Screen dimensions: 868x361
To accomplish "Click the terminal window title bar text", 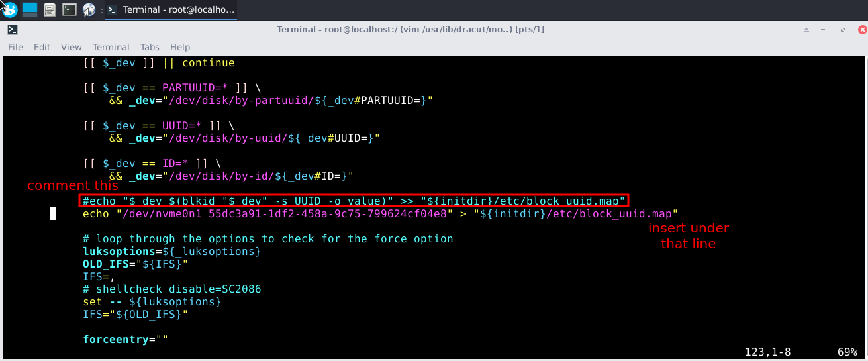I will point(410,30).
